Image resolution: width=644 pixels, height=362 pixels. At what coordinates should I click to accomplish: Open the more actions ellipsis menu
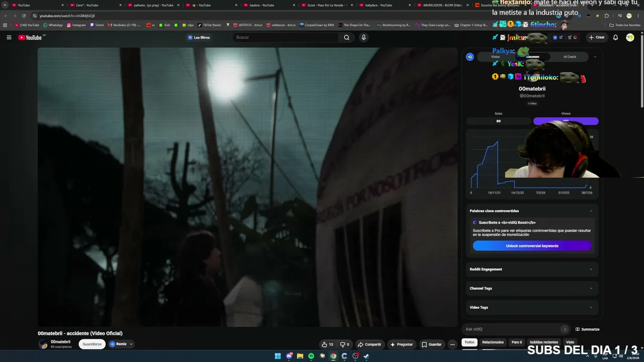(x=452, y=344)
